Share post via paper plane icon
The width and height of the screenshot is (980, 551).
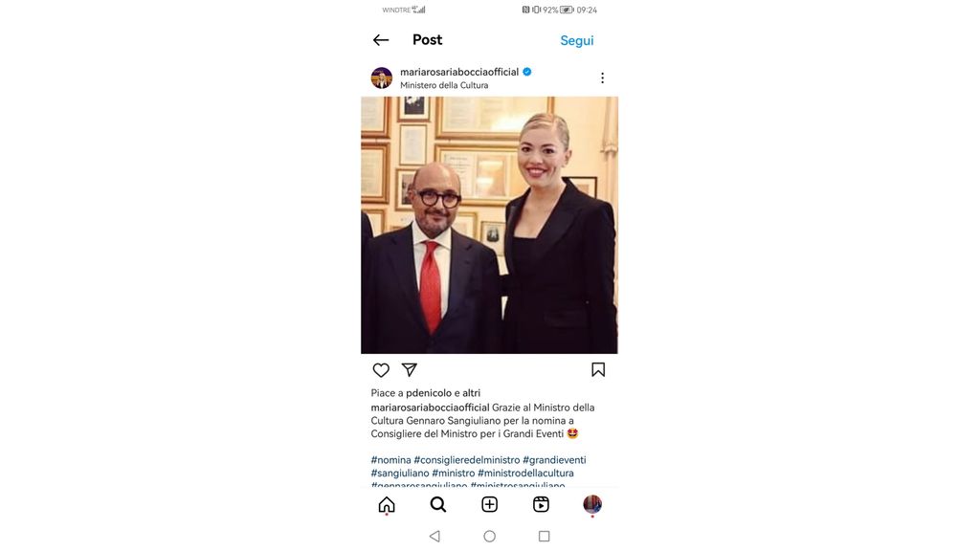[410, 370]
